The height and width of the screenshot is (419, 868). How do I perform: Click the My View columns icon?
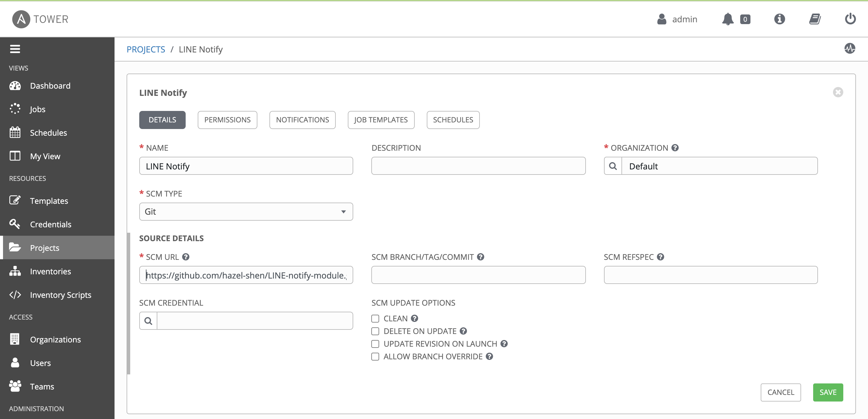click(15, 156)
